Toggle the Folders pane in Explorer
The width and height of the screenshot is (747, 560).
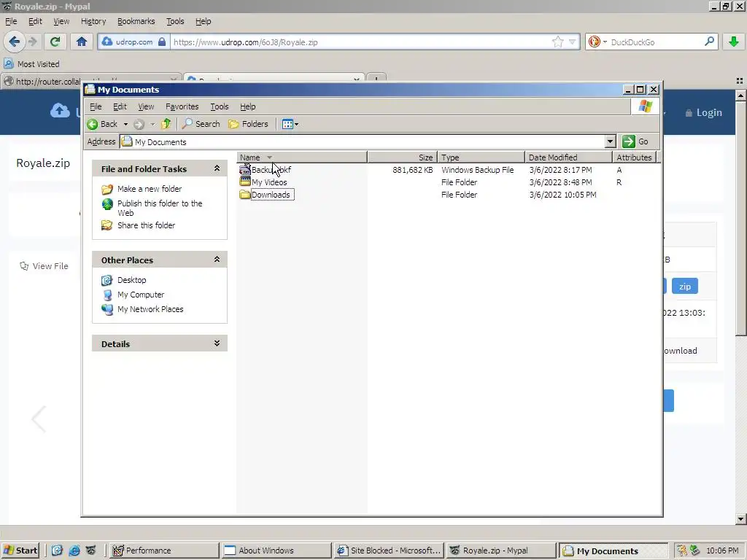[248, 124]
